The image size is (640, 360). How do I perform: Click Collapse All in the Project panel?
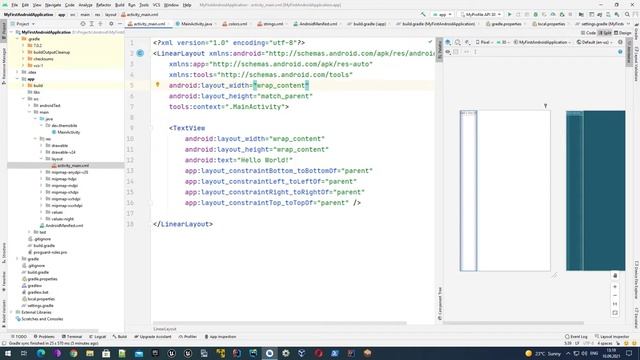coord(100,24)
